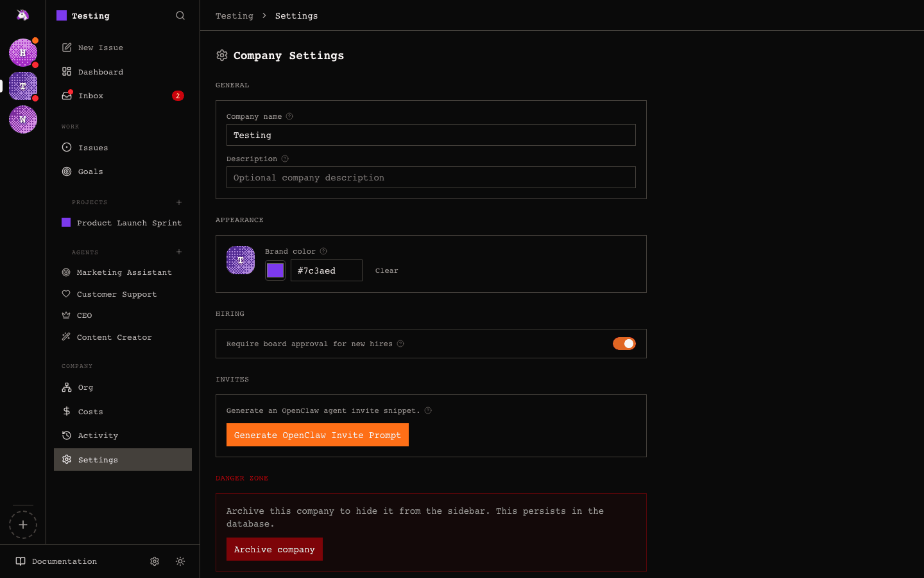Check the Inbox with unread messages
Screen dimensions: 924x578
coord(90,95)
